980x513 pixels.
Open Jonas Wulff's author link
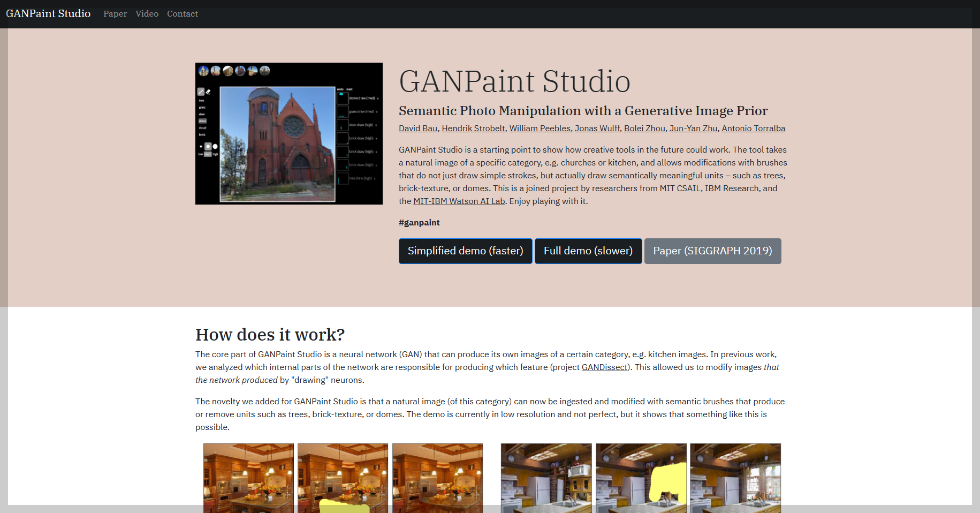(597, 129)
